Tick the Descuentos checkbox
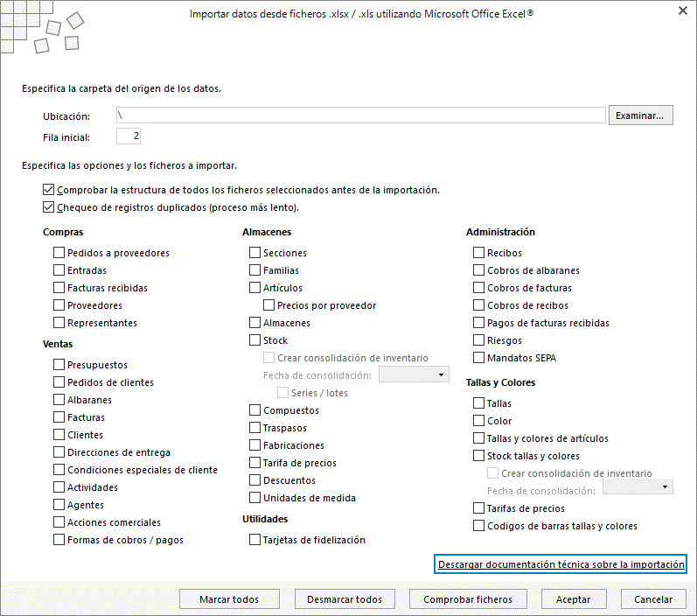This screenshot has height=616, width=697. tap(254, 479)
